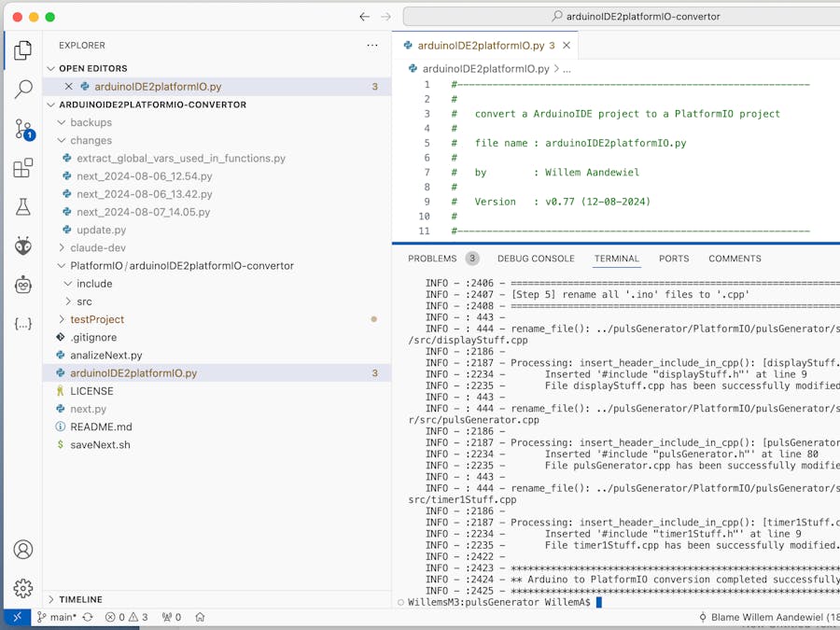Open the Extensions view icon
Image resolution: width=840 pixels, height=630 pixels.
[23, 169]
